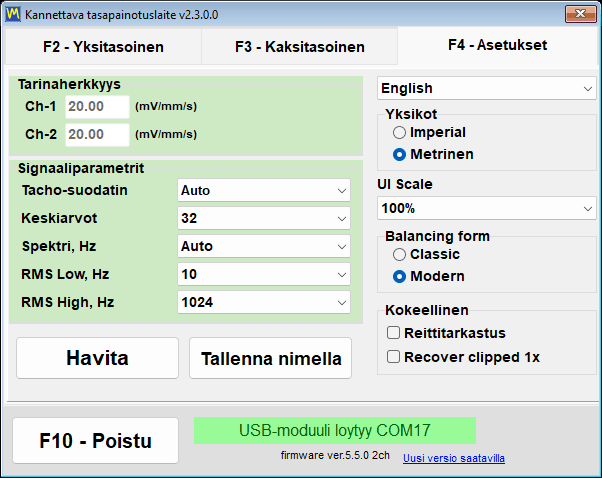This screenshot has height=478, width=602.
Task: Click the Ch-1 sensitivity input field
Action: pos(98,106)
